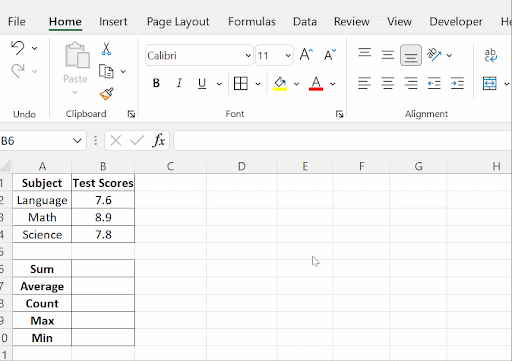Switch to the Developer tab

coord(456,22)
